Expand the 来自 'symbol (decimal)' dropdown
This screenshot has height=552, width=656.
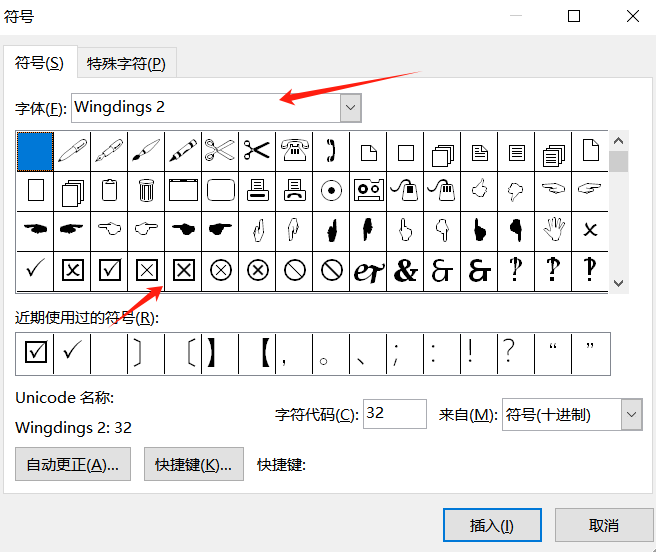(x=631, y=414)
